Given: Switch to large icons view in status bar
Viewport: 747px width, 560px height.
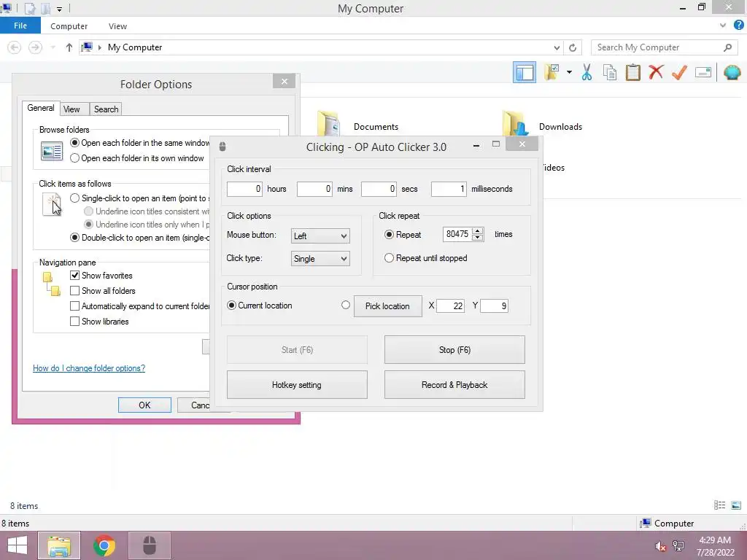Looking at the screenshot, I should coord(736,506).
